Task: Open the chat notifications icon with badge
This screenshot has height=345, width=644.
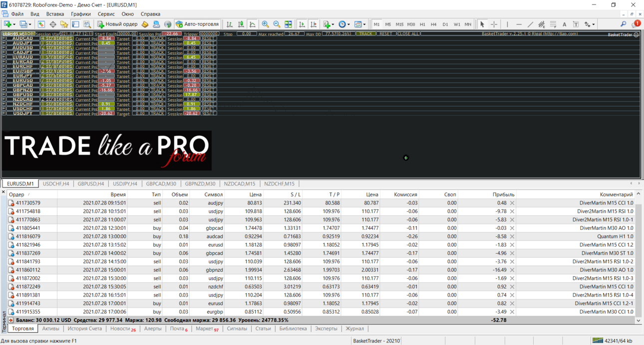Action: [636, 24]
